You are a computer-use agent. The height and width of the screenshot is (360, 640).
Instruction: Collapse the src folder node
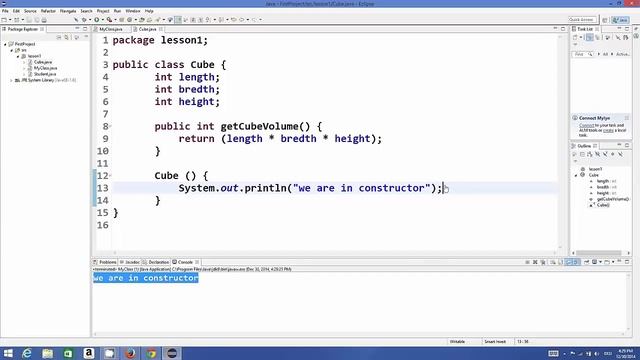click(x=11, y=50)
